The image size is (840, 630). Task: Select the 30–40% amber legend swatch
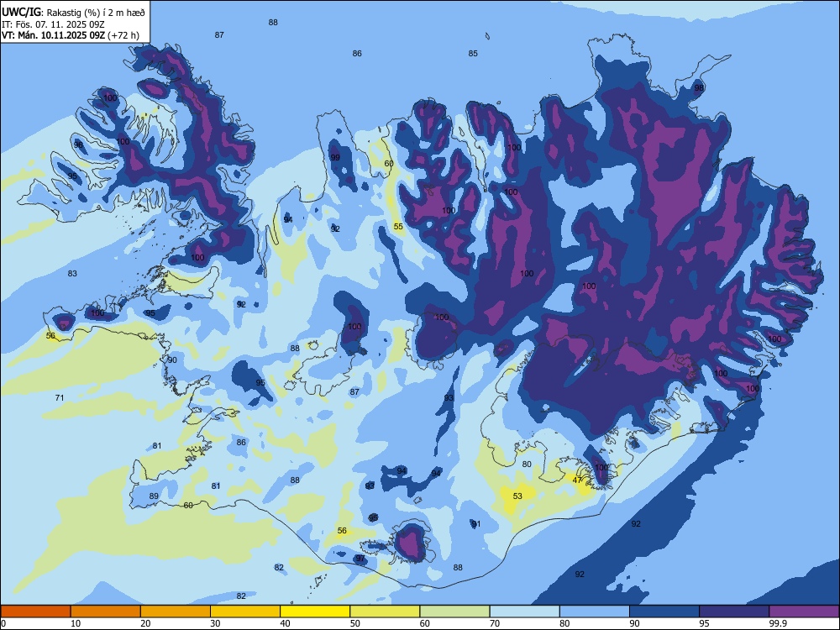pyautogui.click(x=245, y=612)
